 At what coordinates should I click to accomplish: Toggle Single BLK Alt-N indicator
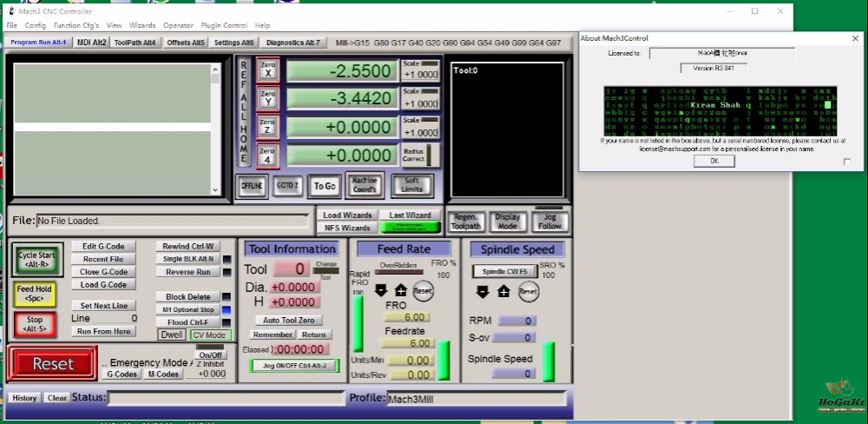(x=227, y=260)
